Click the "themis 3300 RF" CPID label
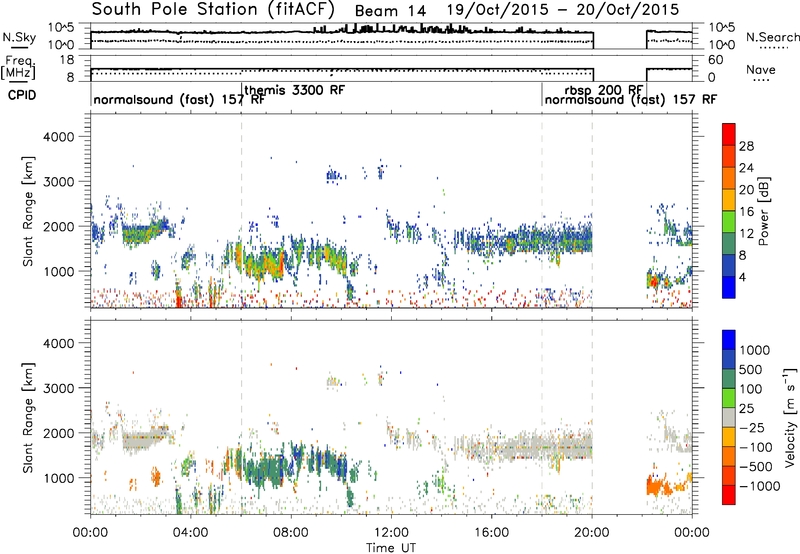The image size is (800, 554). 294,90
